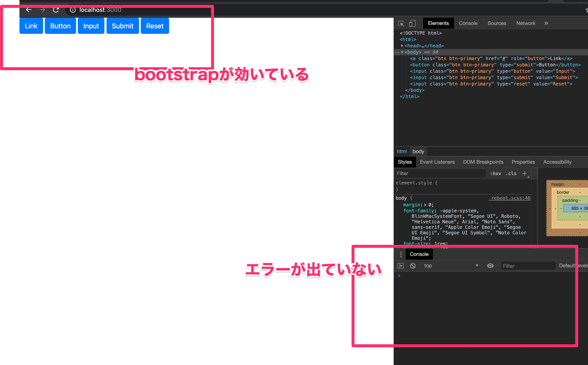Select the <html> opening tag node
The image size is (588, 365).
408,39
